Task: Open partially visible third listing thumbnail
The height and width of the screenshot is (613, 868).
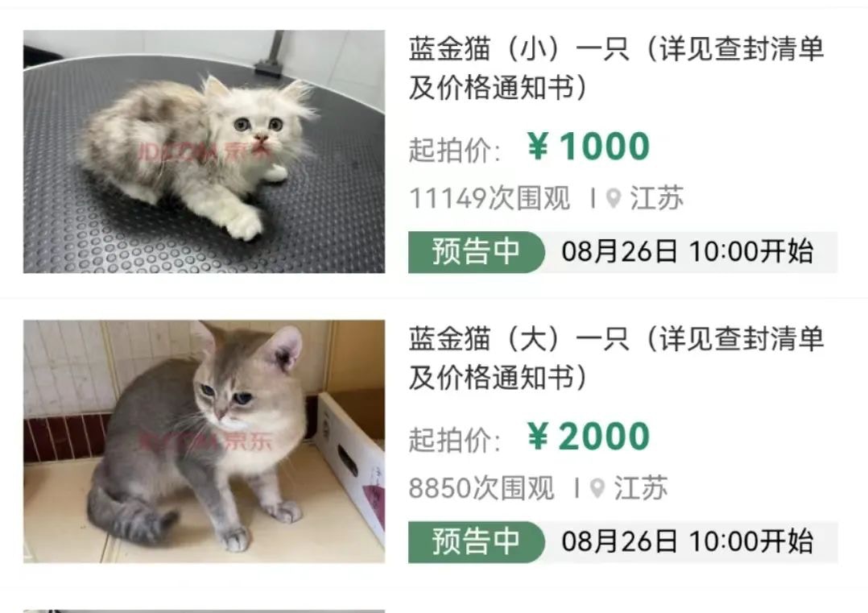Action: click(x=204, y=611)
